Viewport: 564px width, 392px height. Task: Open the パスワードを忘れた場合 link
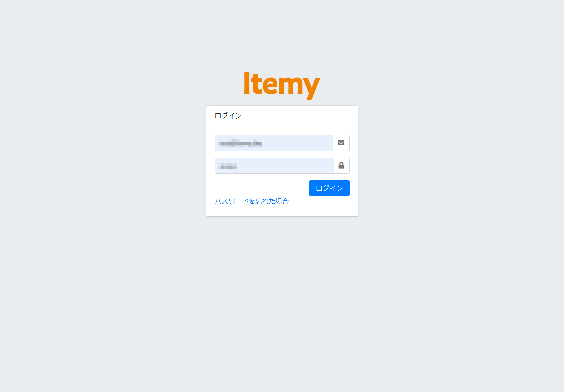(x=252, y=201)
